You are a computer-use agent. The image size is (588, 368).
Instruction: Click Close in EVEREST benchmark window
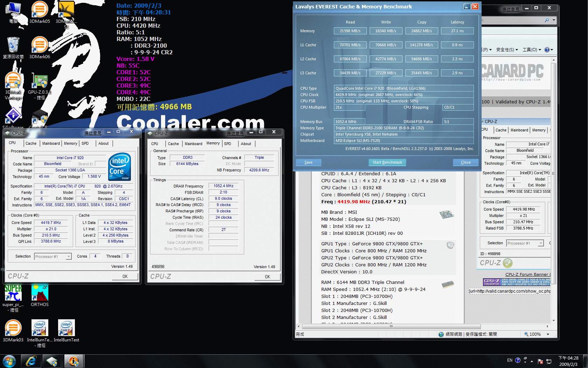(x=465, y=162)
